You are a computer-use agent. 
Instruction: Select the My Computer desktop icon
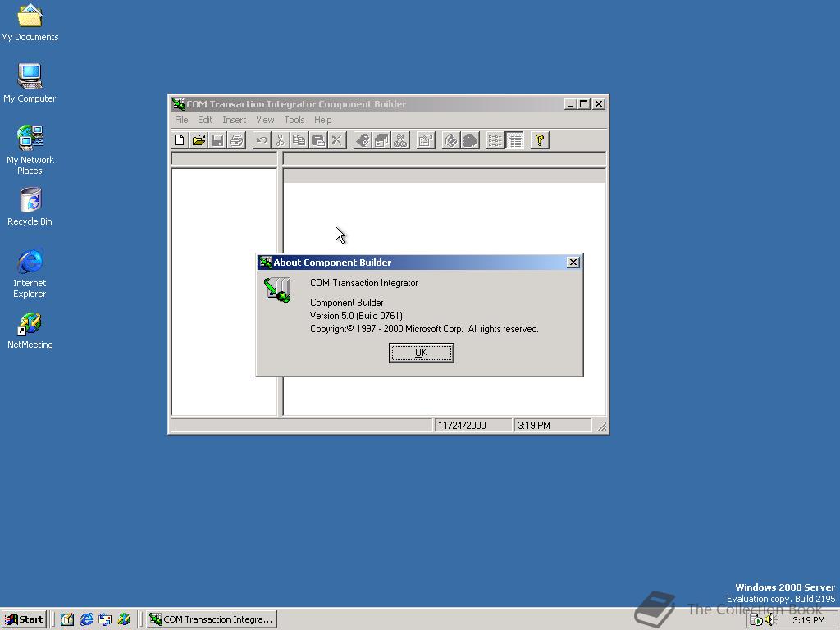tap(30, 83)
